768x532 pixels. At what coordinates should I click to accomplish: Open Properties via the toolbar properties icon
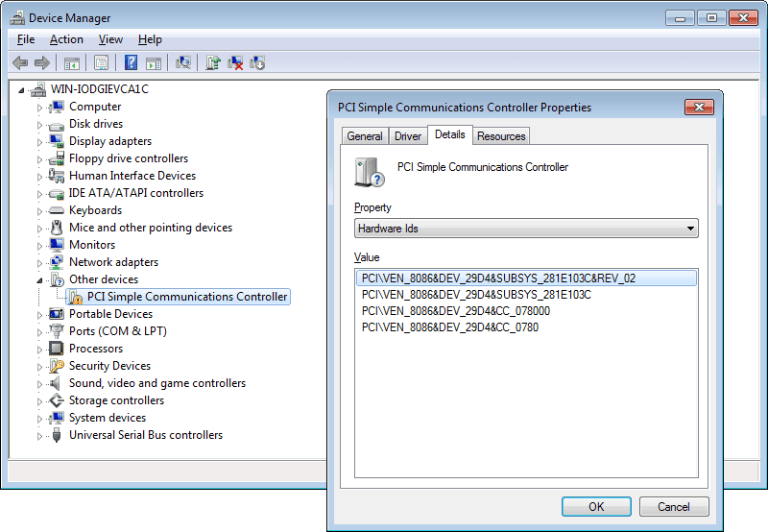pos(102,62)
